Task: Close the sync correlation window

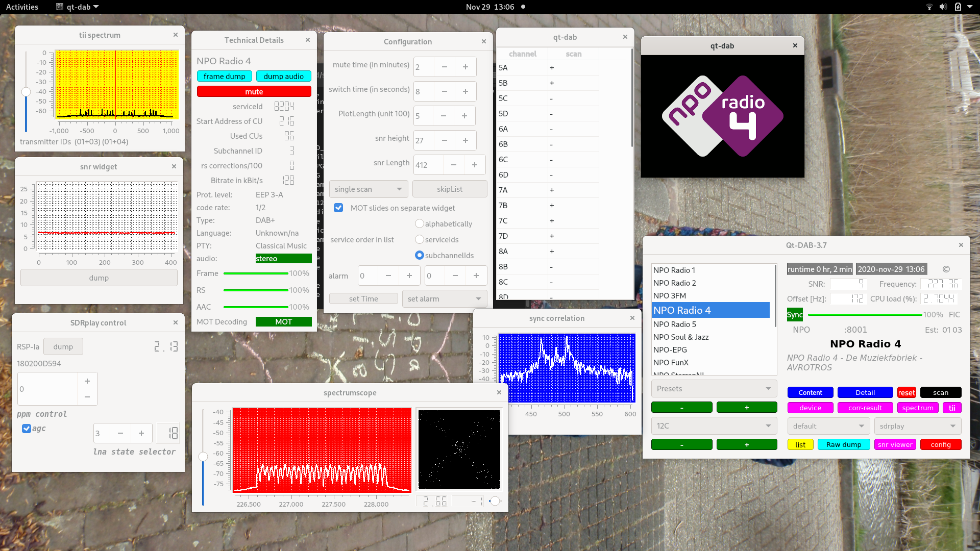Action: [632, 318]
